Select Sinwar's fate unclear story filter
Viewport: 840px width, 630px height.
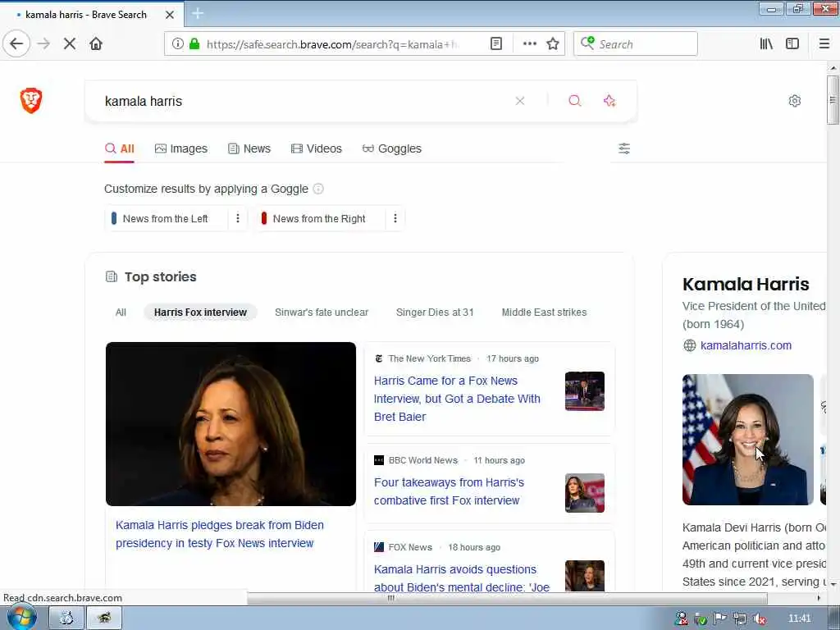pos(322,313)
